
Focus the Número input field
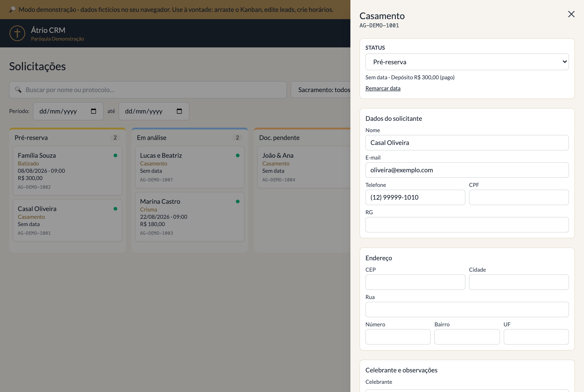[x=398, y=336]
